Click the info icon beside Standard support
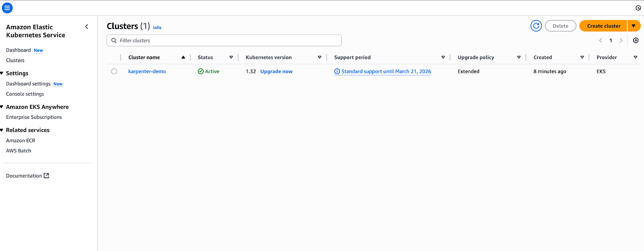 click(337, 71)
